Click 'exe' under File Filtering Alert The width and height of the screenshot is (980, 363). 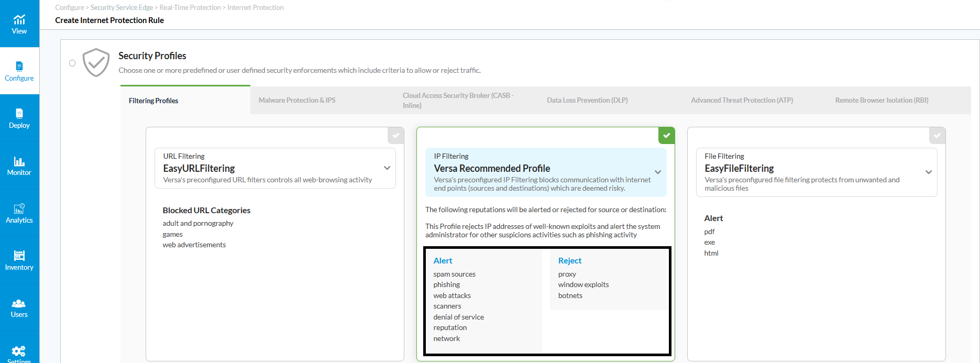point(710,242)
